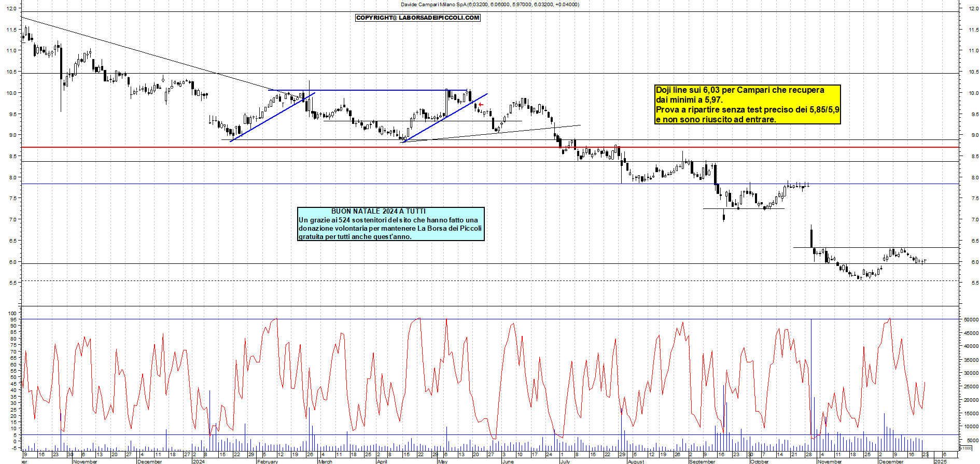
Task: Select 'e non sono riuscito ad entrare.' text
Action: 716,119
